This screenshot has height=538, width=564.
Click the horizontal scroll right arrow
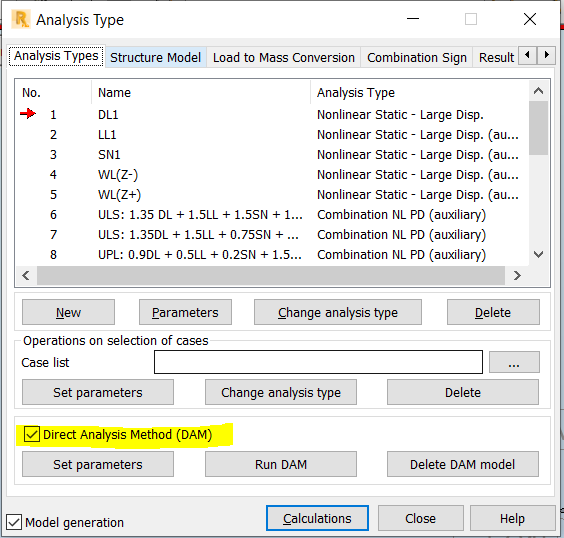(x=517, y=275)
